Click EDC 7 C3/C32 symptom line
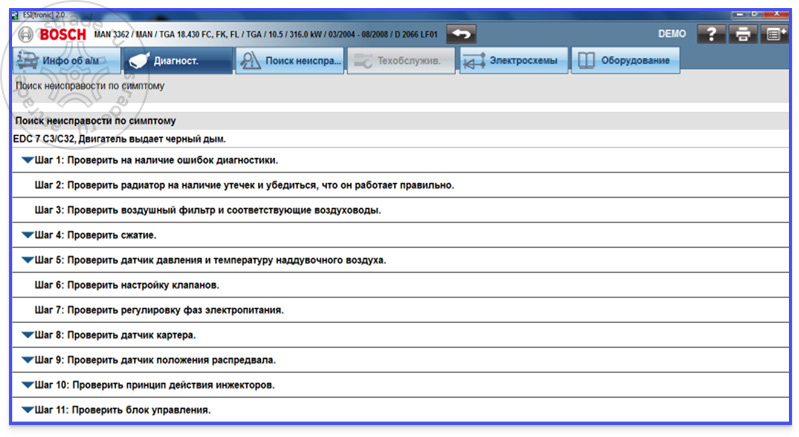 coord(120,139)
